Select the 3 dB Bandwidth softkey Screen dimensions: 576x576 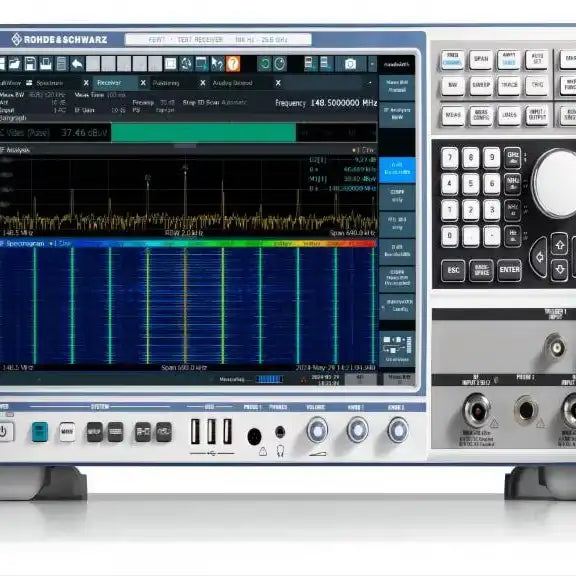397,251
